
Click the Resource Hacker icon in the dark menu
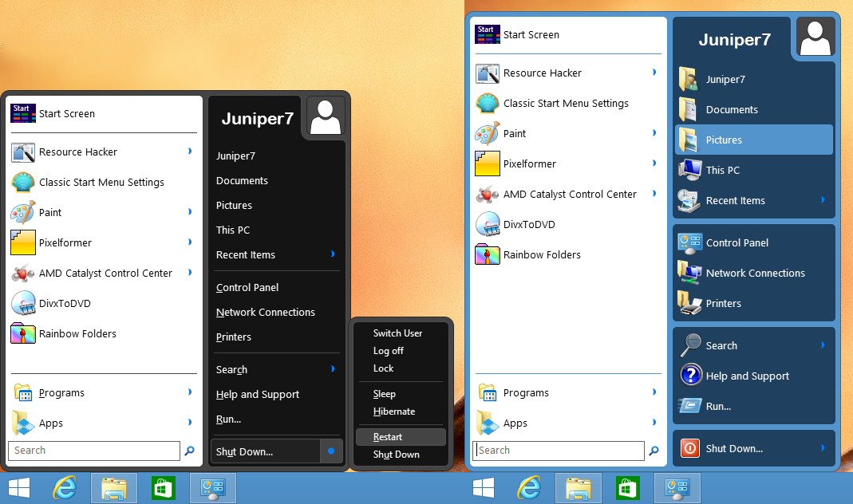23,152
